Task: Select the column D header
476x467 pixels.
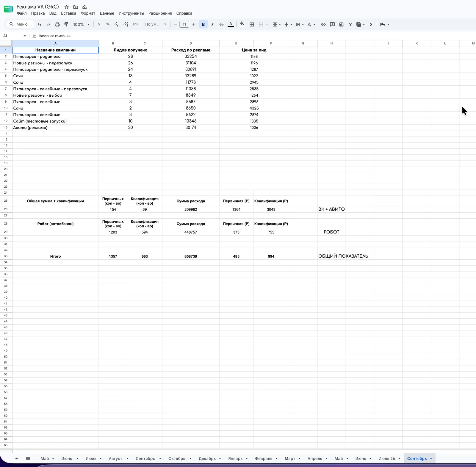Action: (191, 43)
